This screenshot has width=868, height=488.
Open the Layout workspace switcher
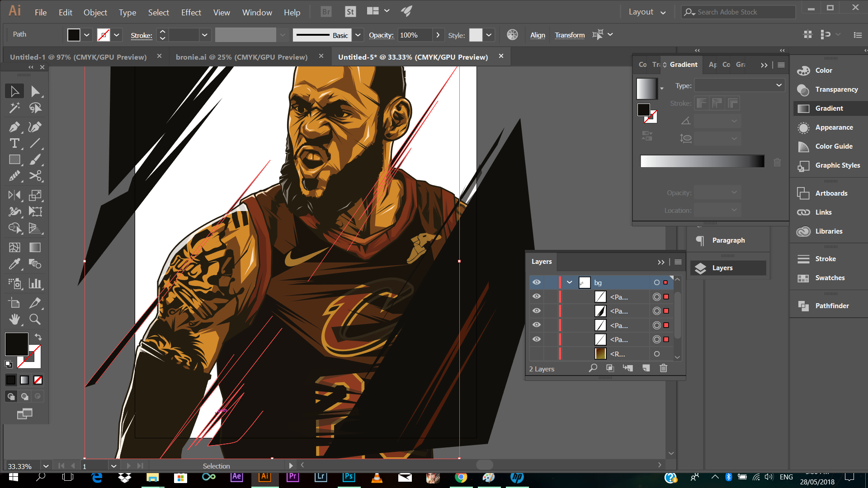point(647,12)
